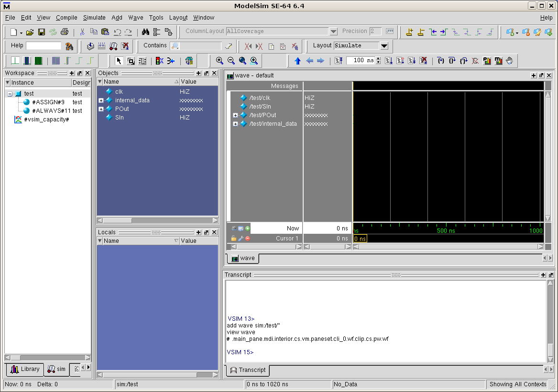Viewport: 558px width, 392px height.
Task: Select the arrow Select Mode tool
Action: (119, 61)
